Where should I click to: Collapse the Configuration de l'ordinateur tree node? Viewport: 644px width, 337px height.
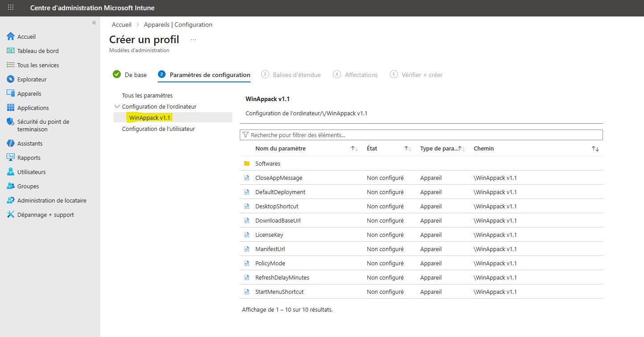click(x=117, y=106)
